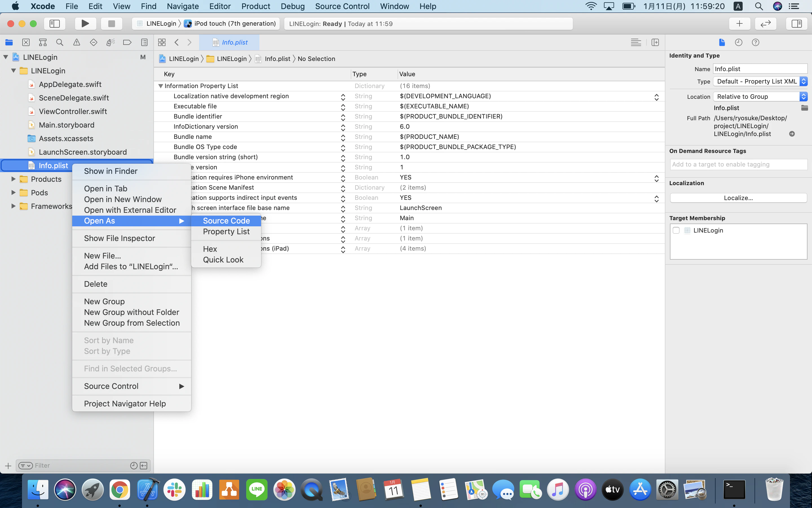Choose Property List in the submenu
Screen dimensions: 812x508
click(x=226, y=231)
